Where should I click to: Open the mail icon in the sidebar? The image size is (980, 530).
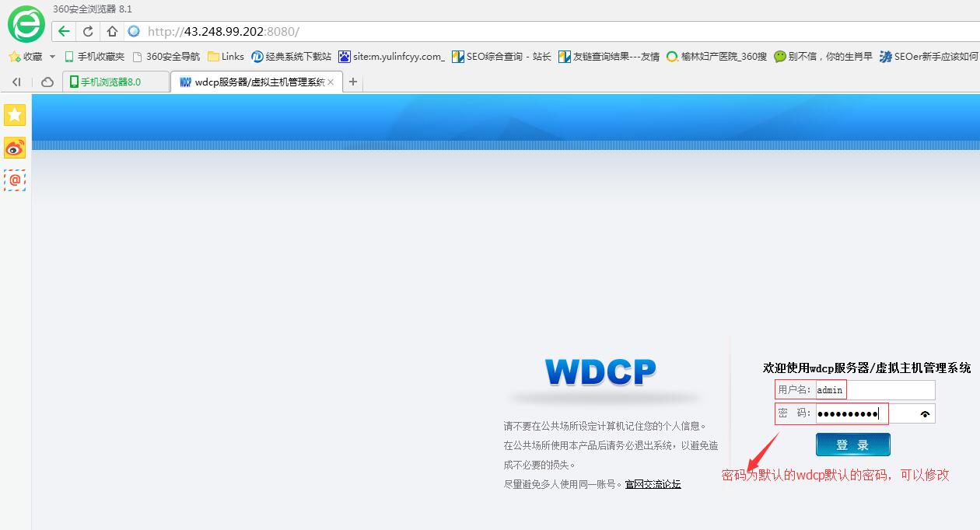[x=14, y=180]
